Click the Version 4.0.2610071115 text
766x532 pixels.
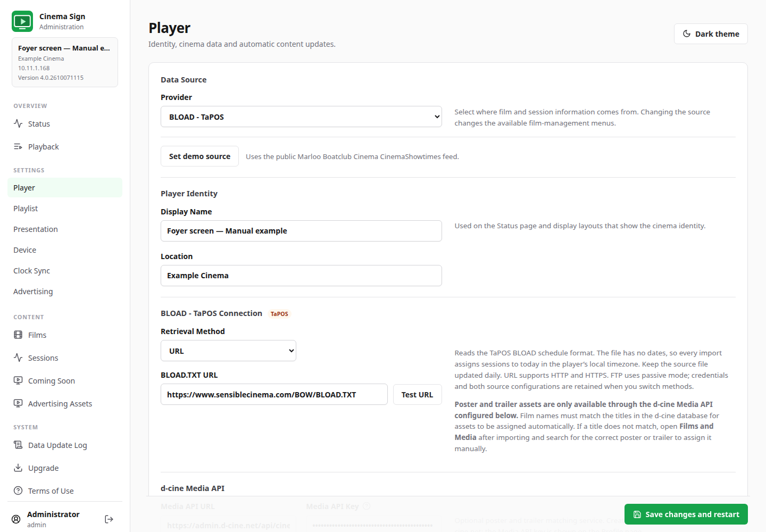51,78
